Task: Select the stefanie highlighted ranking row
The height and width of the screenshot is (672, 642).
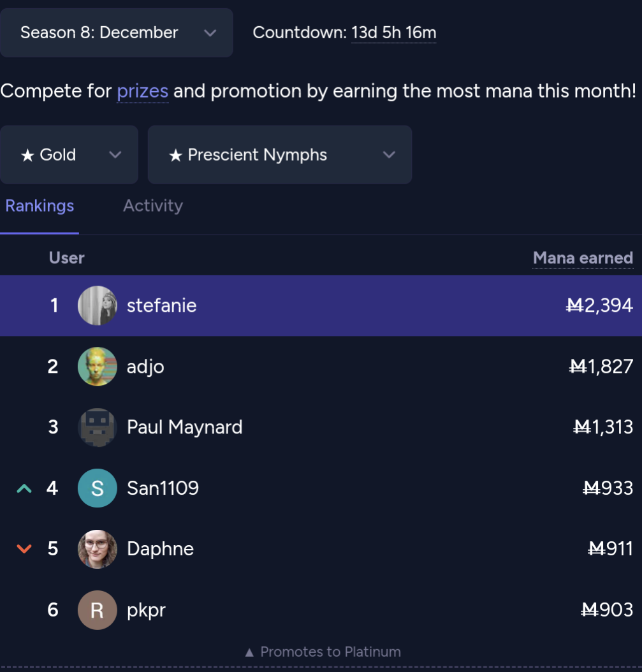Action: pos(321,305)
